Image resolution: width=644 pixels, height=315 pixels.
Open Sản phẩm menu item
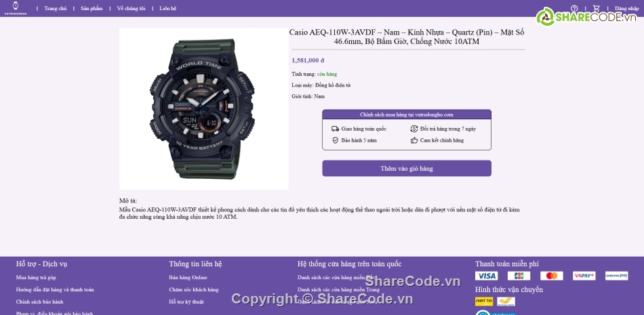click(x=92, y=8)
